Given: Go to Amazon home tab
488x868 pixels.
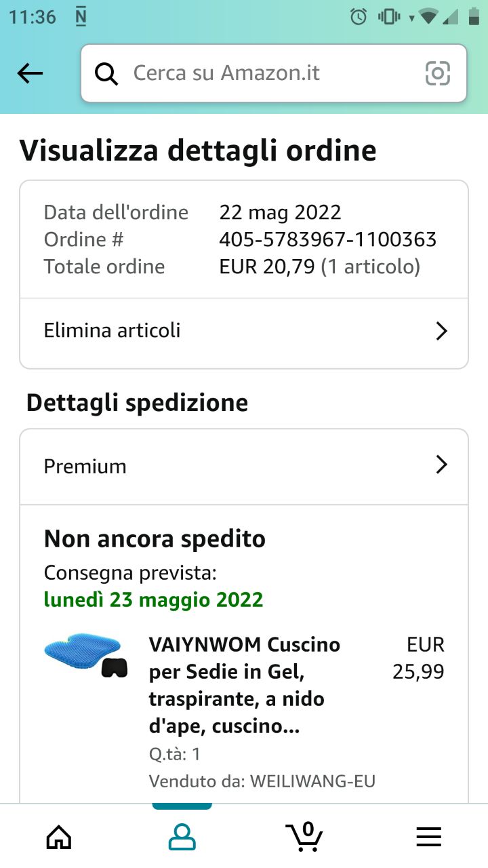Looking at the screenshot, I should point(59,837).
